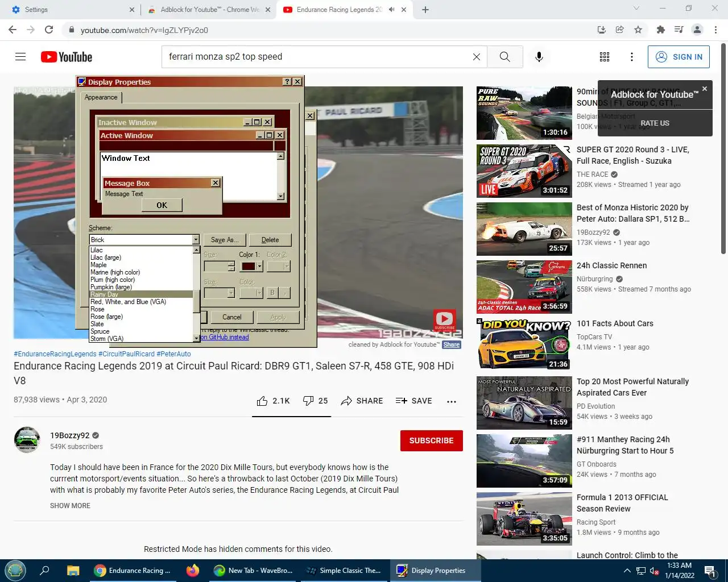
Task: Click SHOW MORE description toggle
Action: pyautogui.click(x=70, y=505)
